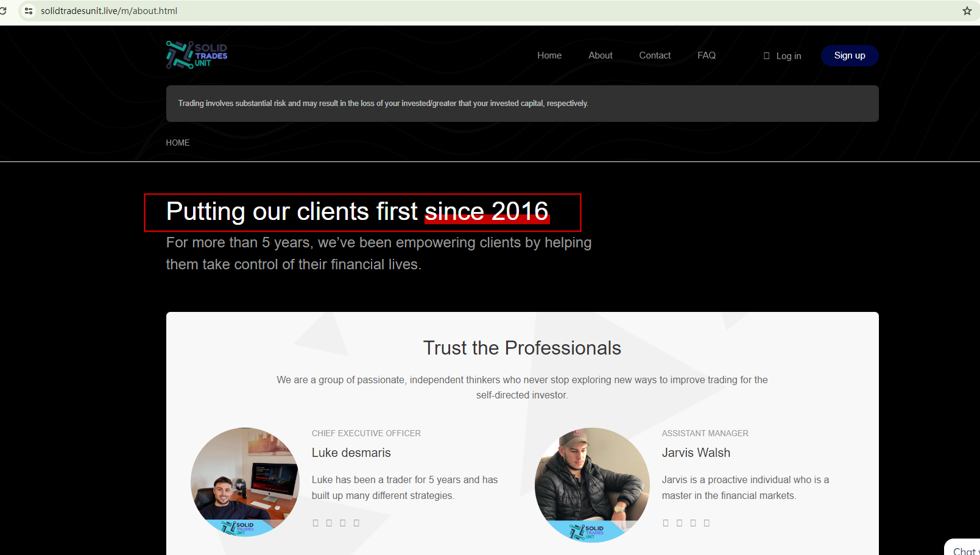Select the address bar URL field
Viewport: 980px width, 555px height.
point(487,11)
